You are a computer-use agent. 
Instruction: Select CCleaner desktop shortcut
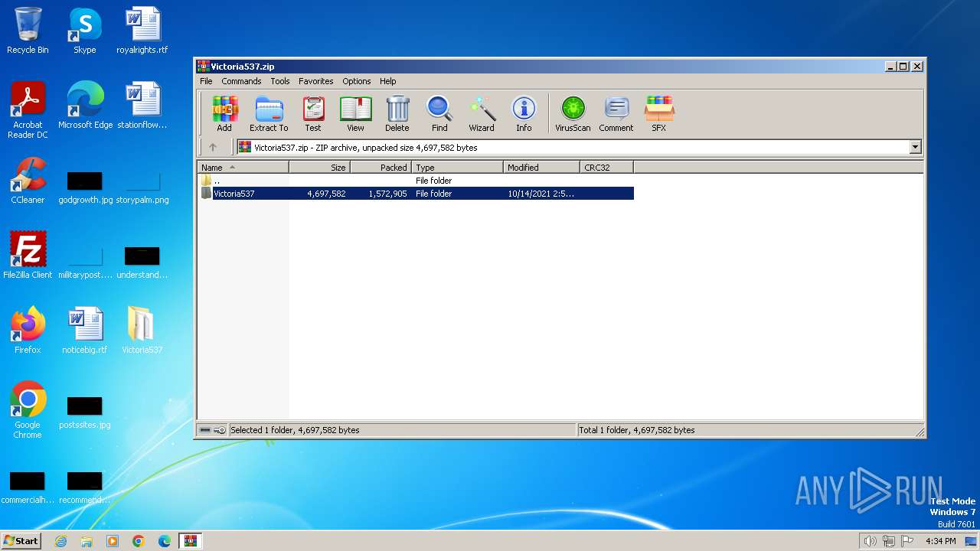click(28, 181)
